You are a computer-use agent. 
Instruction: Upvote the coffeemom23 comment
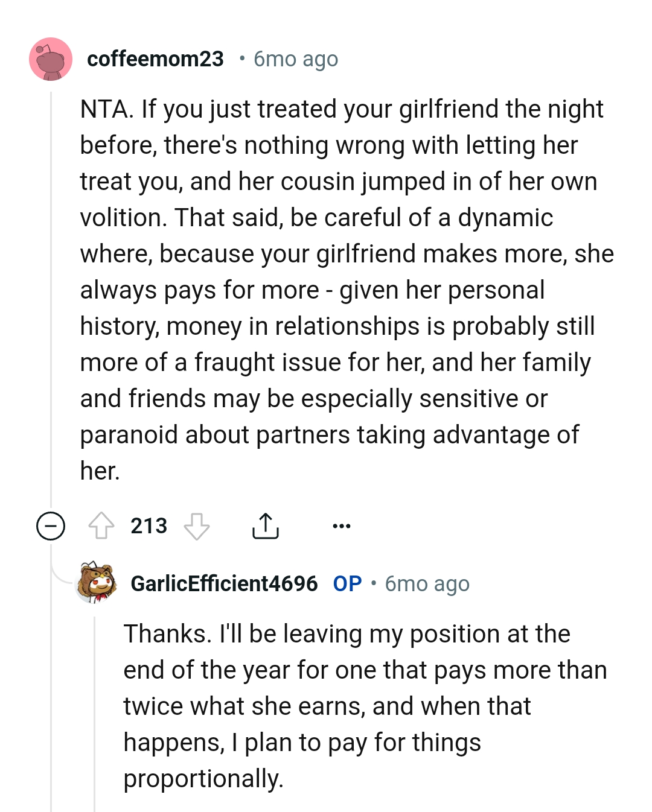tap(101, 525)
